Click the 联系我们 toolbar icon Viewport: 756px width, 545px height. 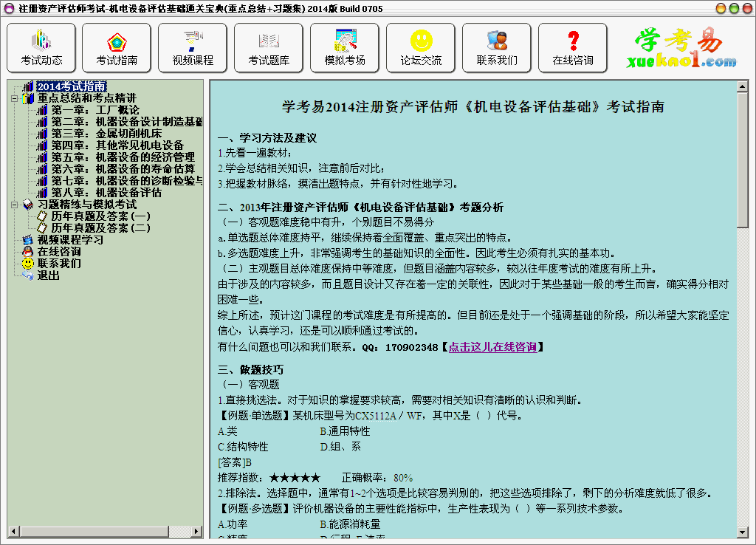[x=497, y=48]
